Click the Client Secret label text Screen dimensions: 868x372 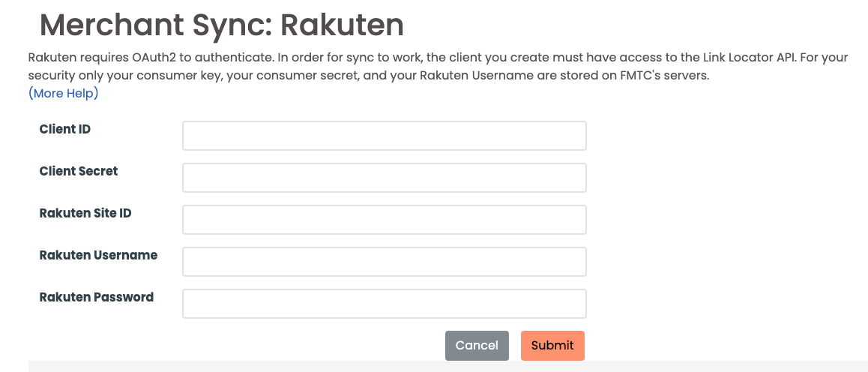pos(78,171)
